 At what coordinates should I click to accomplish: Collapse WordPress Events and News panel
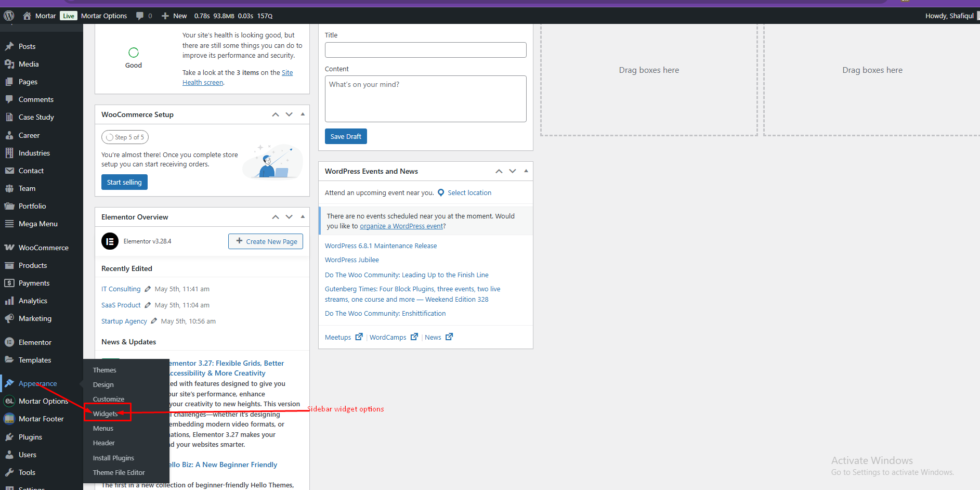[526, 171]
